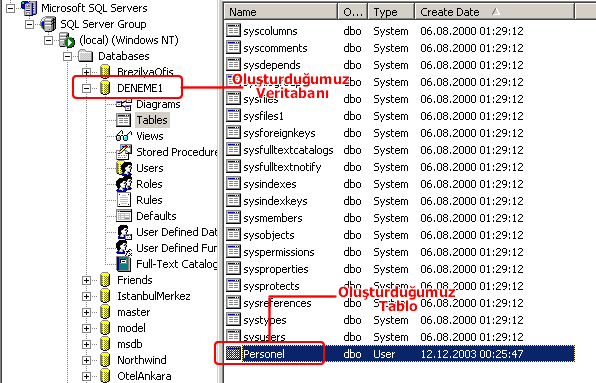Select the sysfiles1 table row
Image resolution: width=596 pixels, height=383 pixels.
(x=399, y=116)
